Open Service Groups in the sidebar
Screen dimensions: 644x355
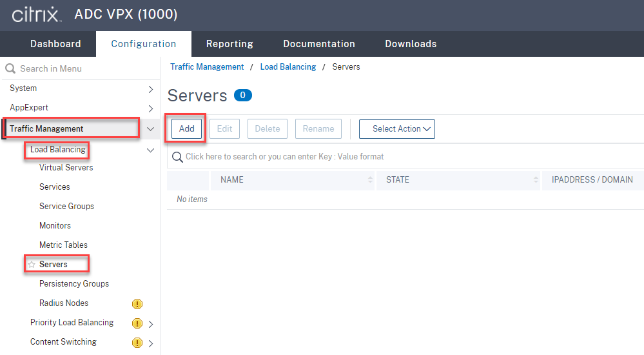pos(66,206)
